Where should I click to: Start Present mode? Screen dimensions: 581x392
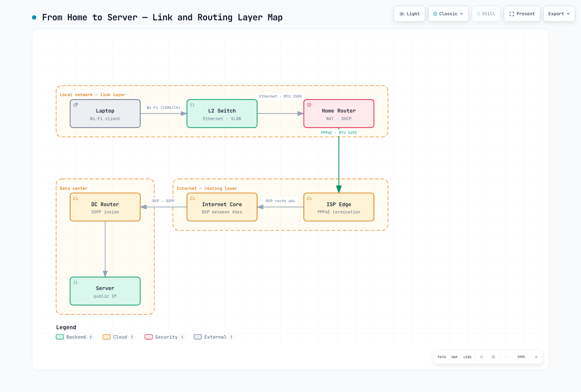pos(522,14)
